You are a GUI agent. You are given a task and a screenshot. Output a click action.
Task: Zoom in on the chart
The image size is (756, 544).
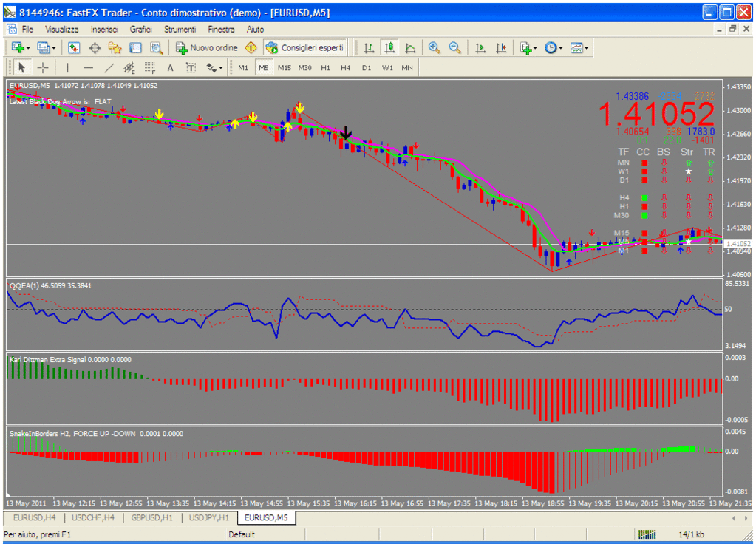435,48
